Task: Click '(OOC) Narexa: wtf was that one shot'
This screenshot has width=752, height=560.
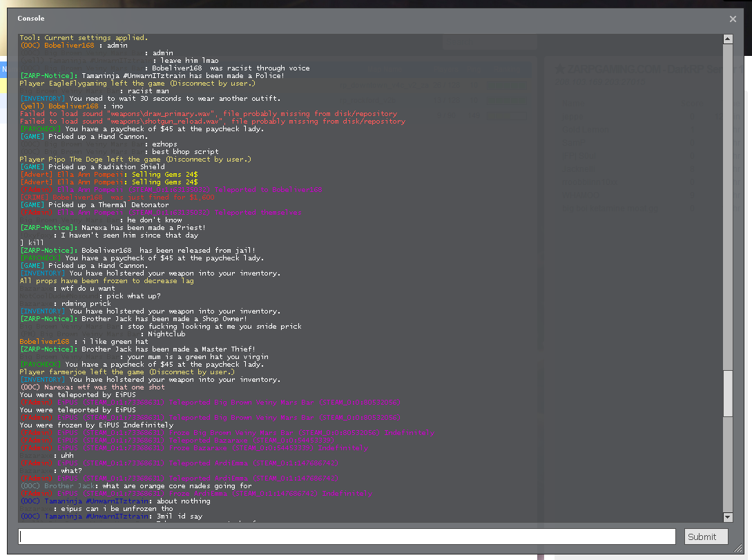Action: (x=92, y=387)
